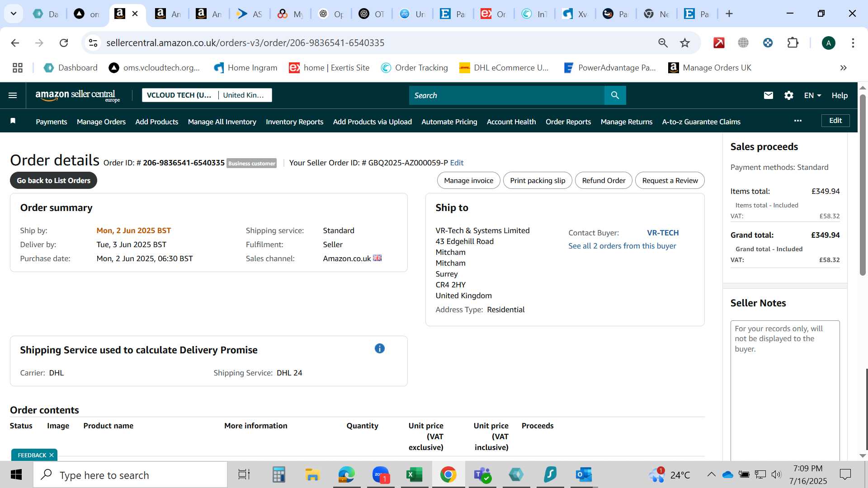Open the VCLOUD TECH account switcher

[x=207, y=95]
